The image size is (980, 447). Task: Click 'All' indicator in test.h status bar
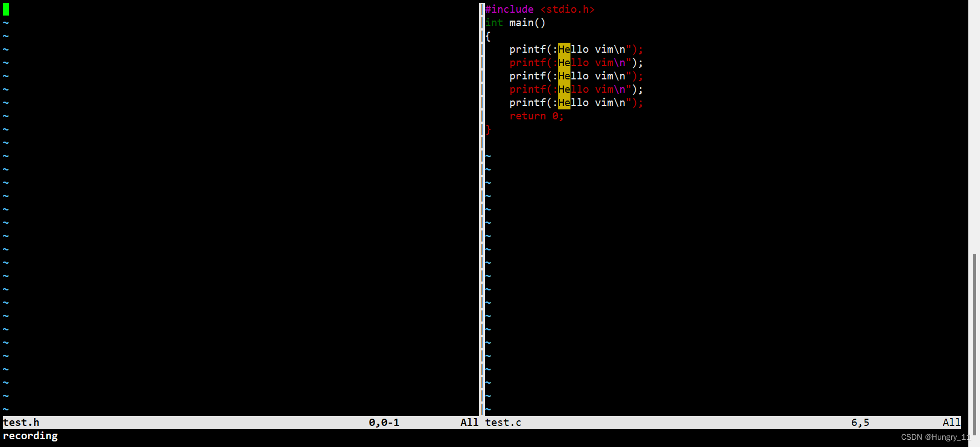pos(469,423)
